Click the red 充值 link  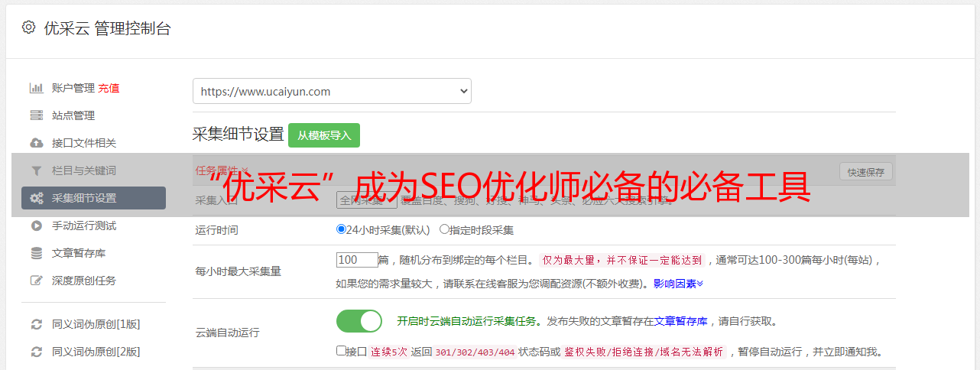tap(109, 88)
